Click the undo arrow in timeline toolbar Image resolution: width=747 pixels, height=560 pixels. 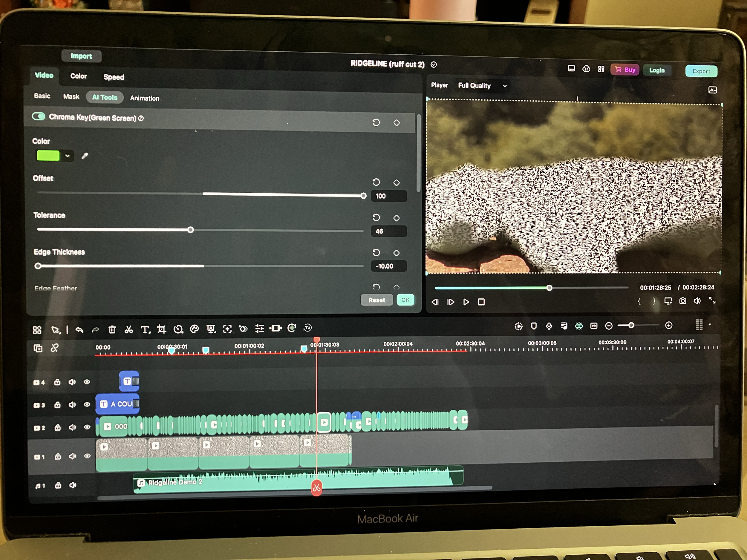[79, 329]
